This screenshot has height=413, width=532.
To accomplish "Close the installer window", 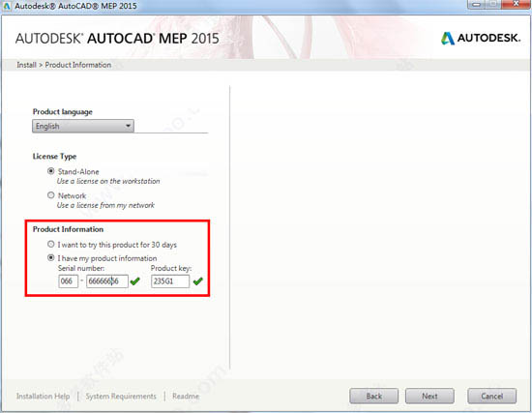I will click(517, 4).
